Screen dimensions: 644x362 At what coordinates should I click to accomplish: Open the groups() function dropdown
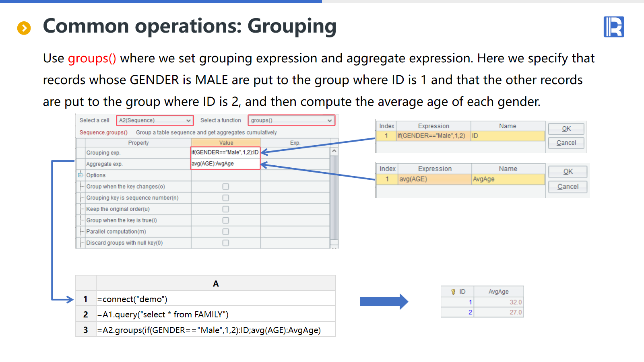click(x=292, y=120)
